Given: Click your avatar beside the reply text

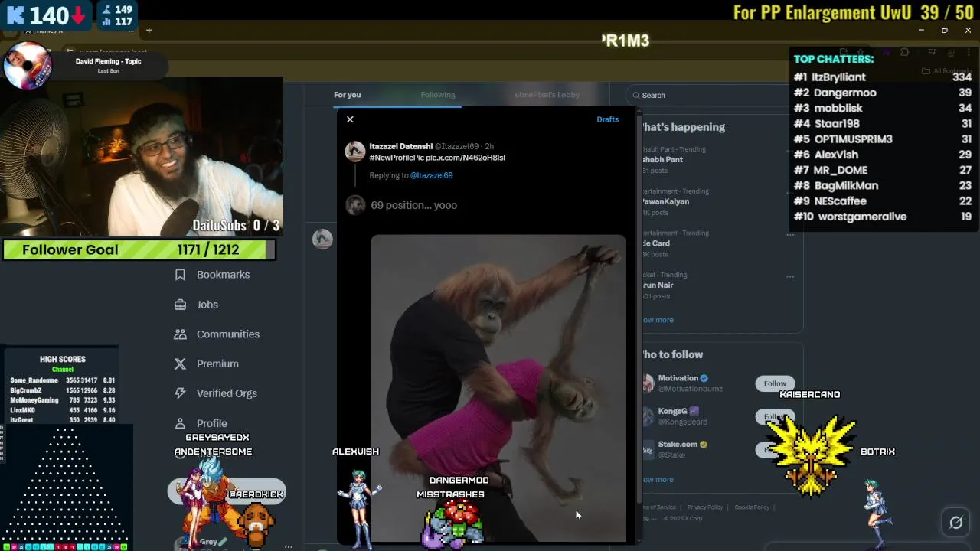Looking at the screenshot, I should [354, 204].
